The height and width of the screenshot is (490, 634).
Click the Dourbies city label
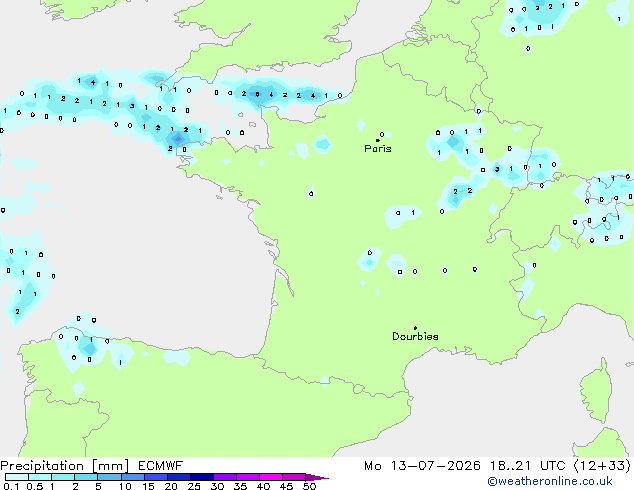[x=415, y=336]
